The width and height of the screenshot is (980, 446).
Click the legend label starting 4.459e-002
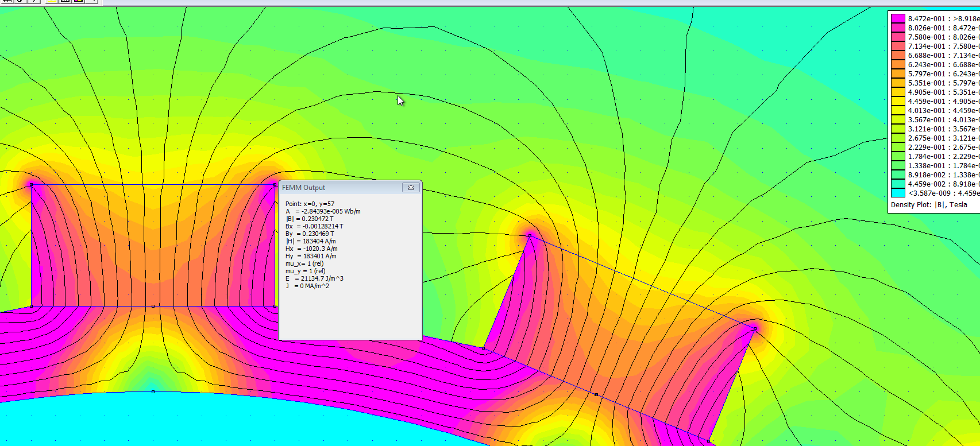(x=944, y=184)
